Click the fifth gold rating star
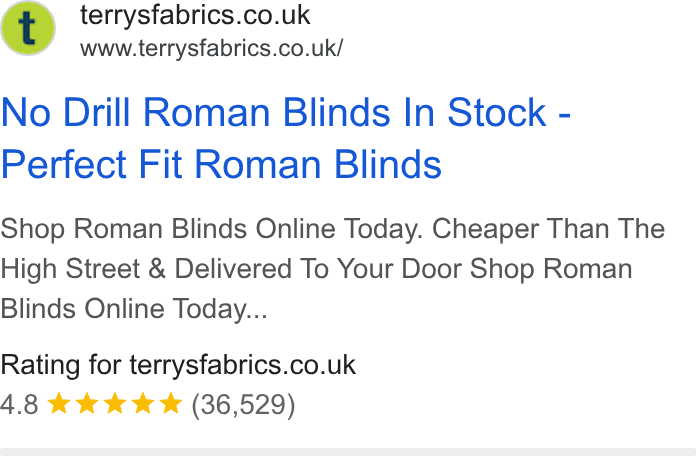Screen dimensions: 696x456 pyautogui.click(x=171, y=404)
